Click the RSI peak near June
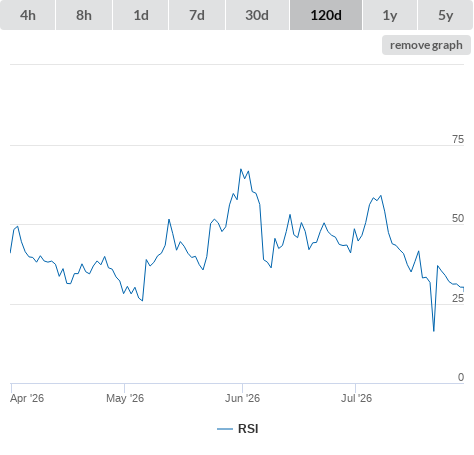The width and height of the screenshot is (474, 455). 241,169
